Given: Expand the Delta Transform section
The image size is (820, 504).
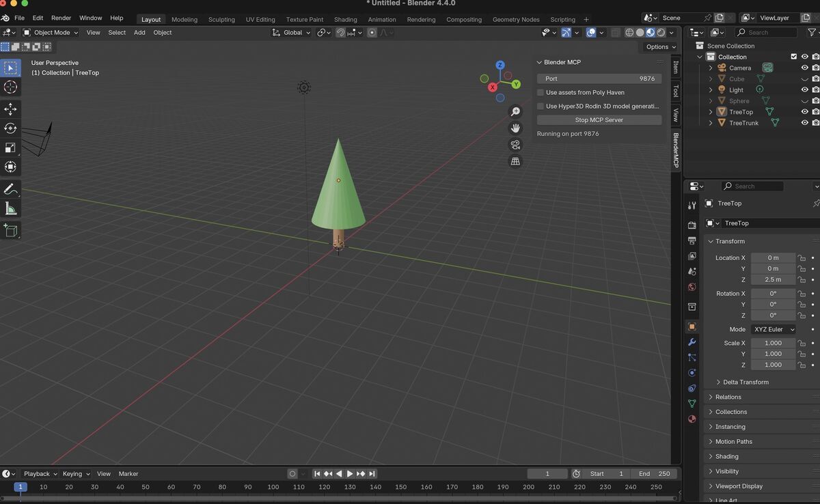Looking at the screenshot, I should tap(746, 382).
